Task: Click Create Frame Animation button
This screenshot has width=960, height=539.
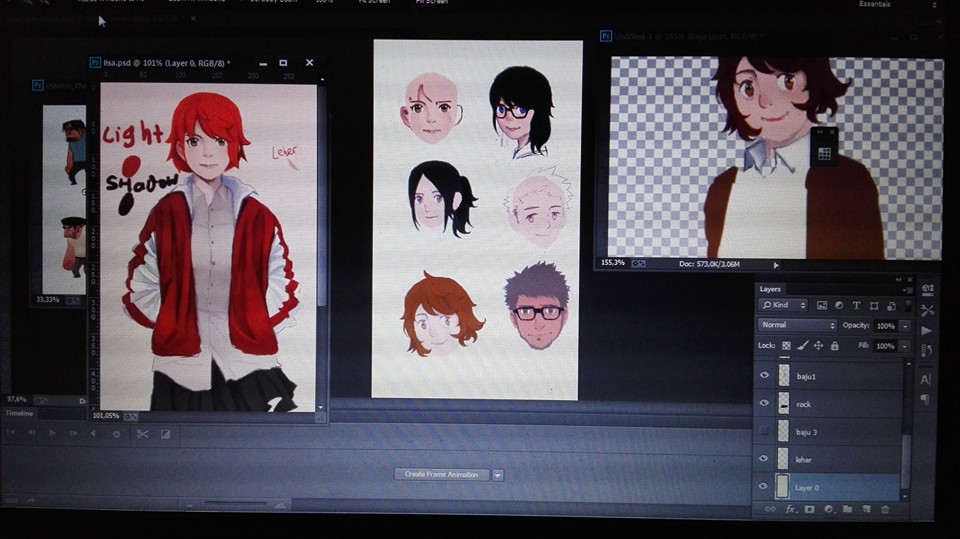Action: [441, 475]
